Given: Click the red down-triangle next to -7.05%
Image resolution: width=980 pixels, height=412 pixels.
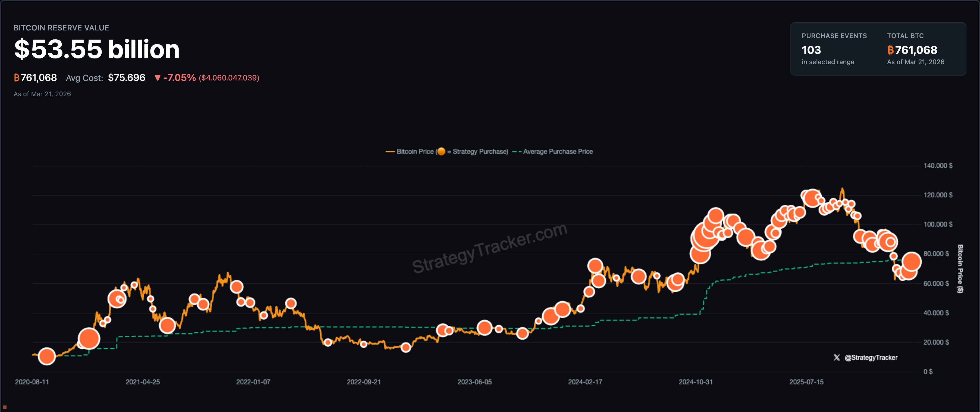Looking at the screenshot, I should coord(158,78).
